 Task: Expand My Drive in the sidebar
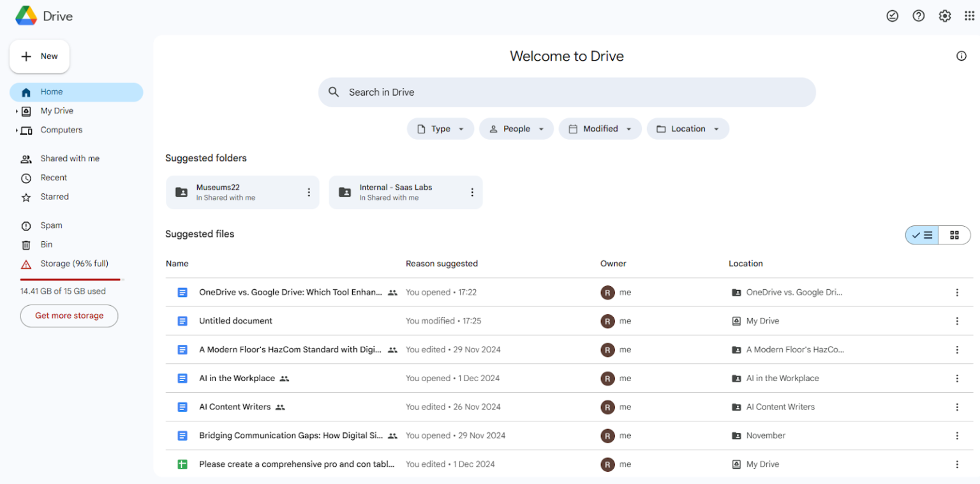(x=15, y=110)
